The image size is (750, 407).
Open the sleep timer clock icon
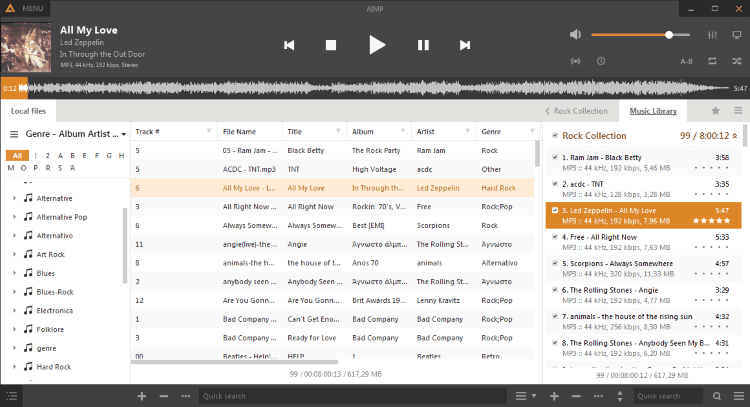tap(601, 61)
